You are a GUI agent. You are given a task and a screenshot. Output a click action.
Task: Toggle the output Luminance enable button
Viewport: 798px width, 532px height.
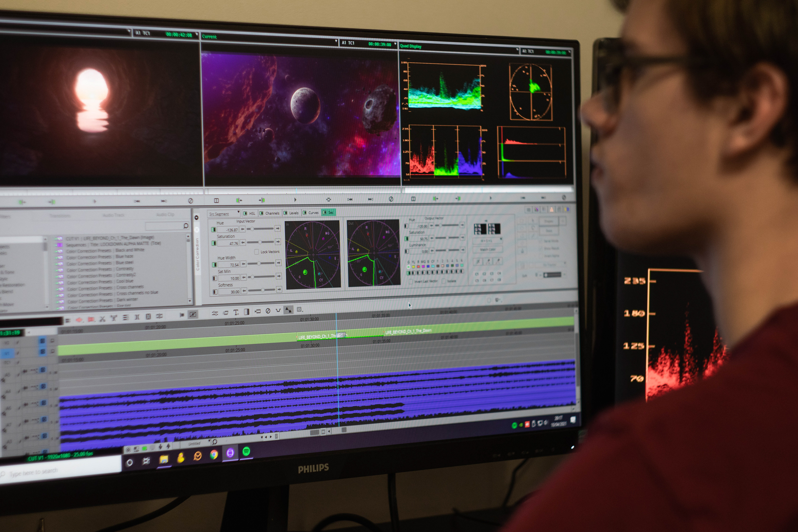[x=406, y=251]
